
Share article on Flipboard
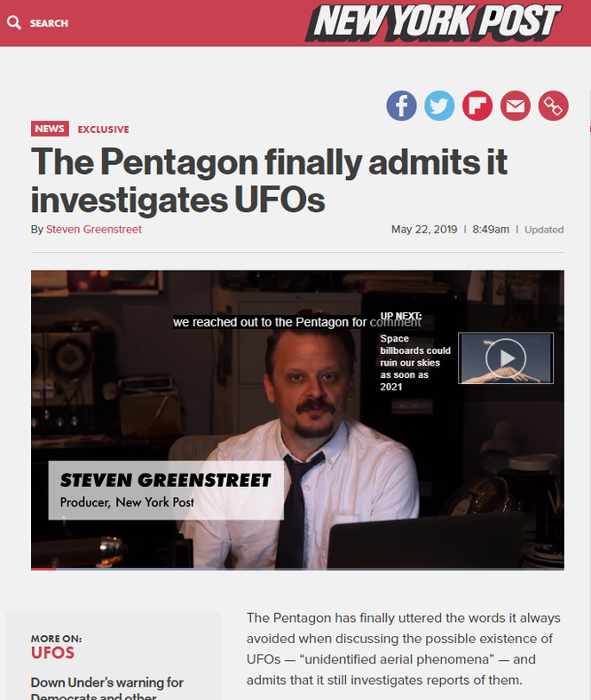(477, 106)
